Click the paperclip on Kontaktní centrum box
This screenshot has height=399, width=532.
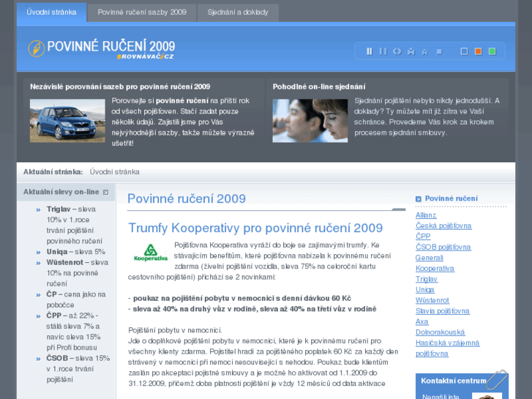click(x=497, y=379)
